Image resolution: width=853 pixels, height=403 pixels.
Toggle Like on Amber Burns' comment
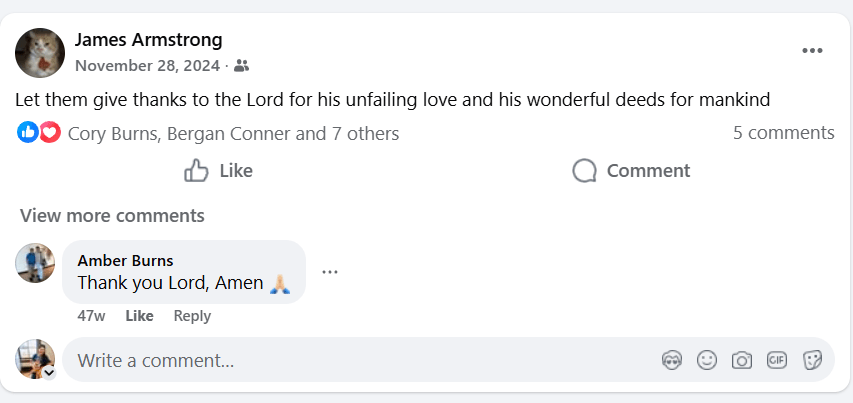click(x=139, y=316)
